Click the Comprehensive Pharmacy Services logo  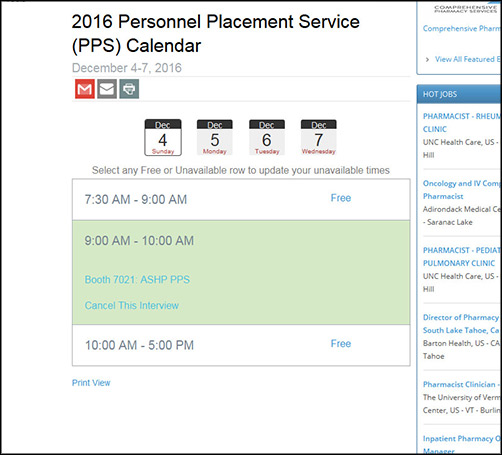coord(466,9)
